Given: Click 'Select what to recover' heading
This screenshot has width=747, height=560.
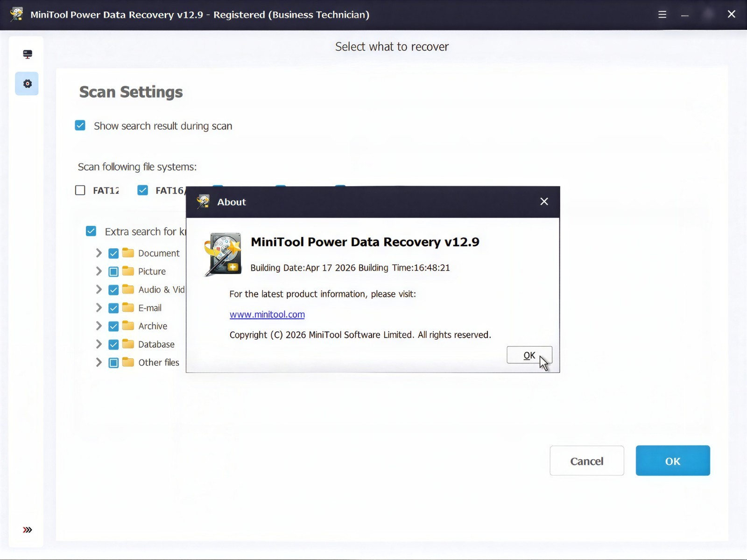Looking at the screenshot, I should 392,47.
